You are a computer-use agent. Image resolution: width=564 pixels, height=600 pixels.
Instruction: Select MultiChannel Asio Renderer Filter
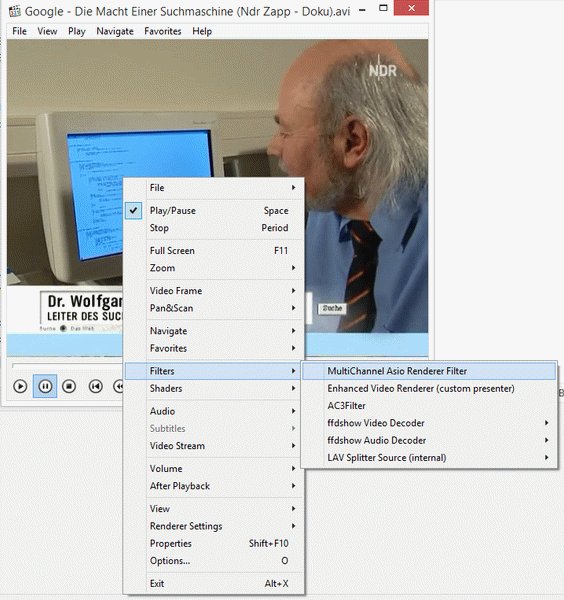click(429, 371)
